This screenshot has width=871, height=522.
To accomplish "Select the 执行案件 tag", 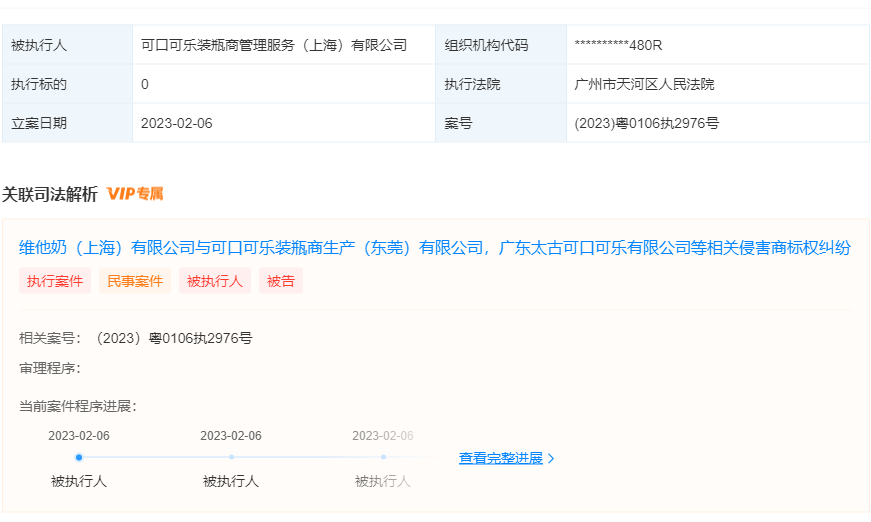I will click(x=55, y=281).
